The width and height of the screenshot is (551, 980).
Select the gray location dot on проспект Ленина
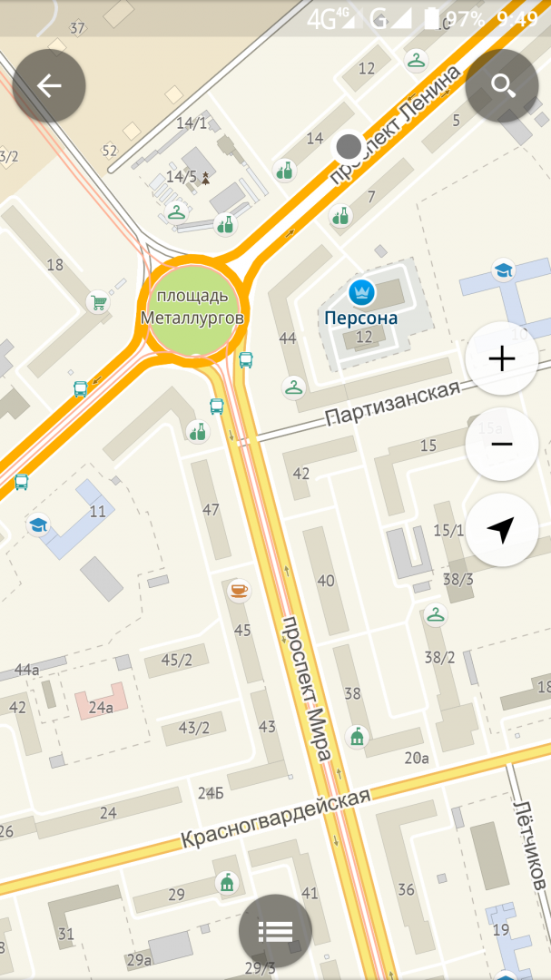tap(349, 148)
